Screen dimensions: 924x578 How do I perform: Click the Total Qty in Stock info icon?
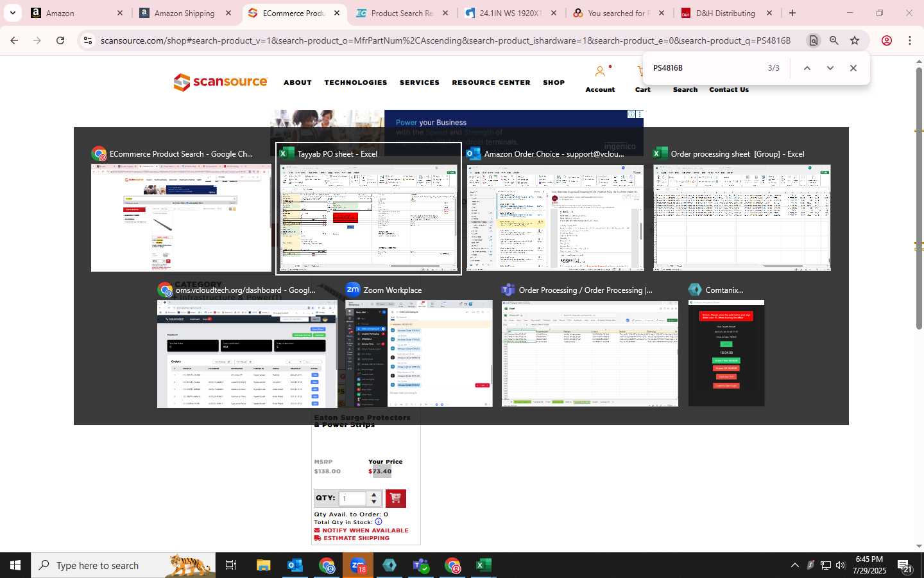379,521
